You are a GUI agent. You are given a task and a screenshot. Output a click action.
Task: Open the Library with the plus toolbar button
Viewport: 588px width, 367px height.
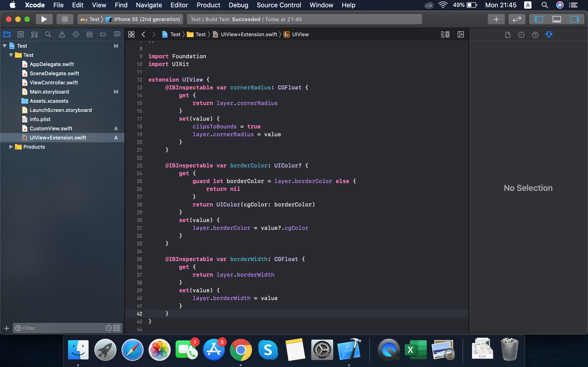496,19
